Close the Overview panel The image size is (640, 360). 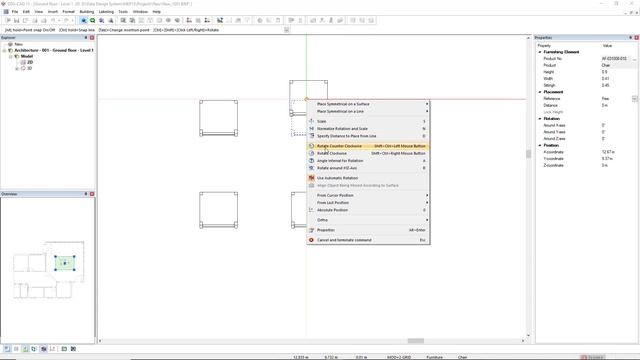pos(92,194)
